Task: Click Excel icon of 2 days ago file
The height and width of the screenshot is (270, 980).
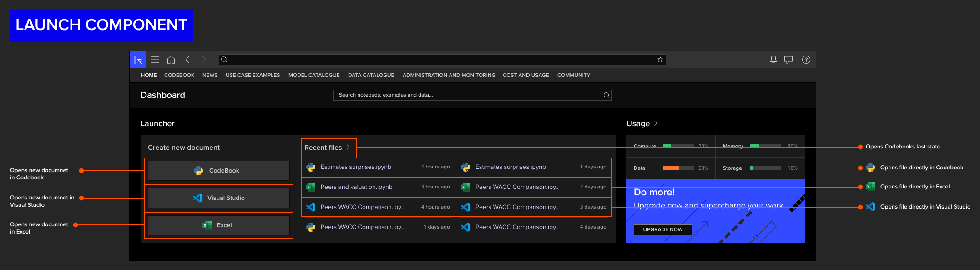Action: coord(465,187)
